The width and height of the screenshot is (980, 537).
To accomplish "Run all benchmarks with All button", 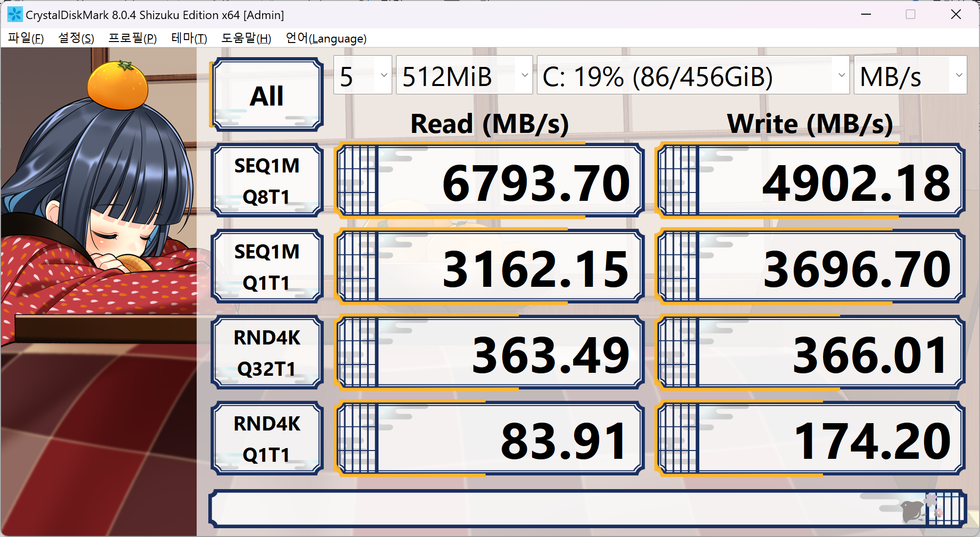I will coord(267,95).
